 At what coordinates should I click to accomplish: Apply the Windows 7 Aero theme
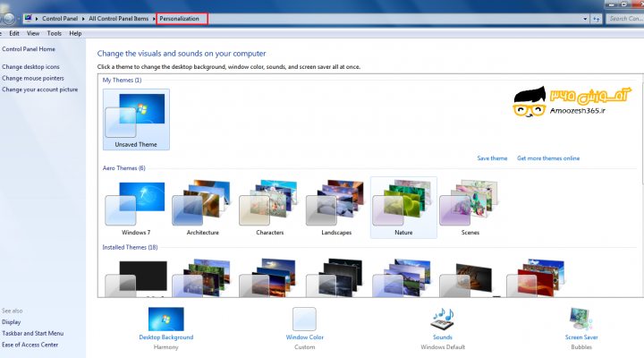click(136, 208)
